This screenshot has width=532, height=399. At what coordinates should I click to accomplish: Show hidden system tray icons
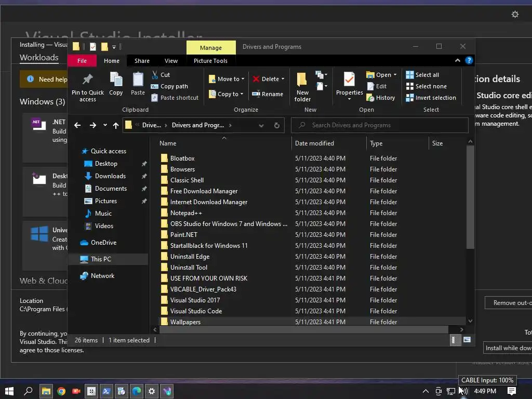tap(425, 391)
